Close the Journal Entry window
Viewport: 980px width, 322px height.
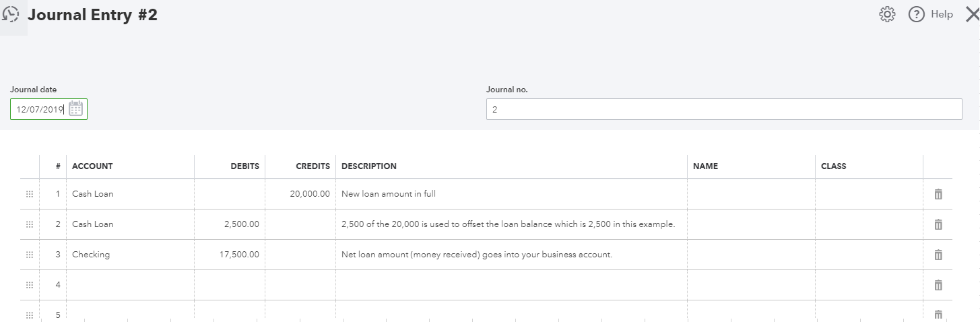971,14
